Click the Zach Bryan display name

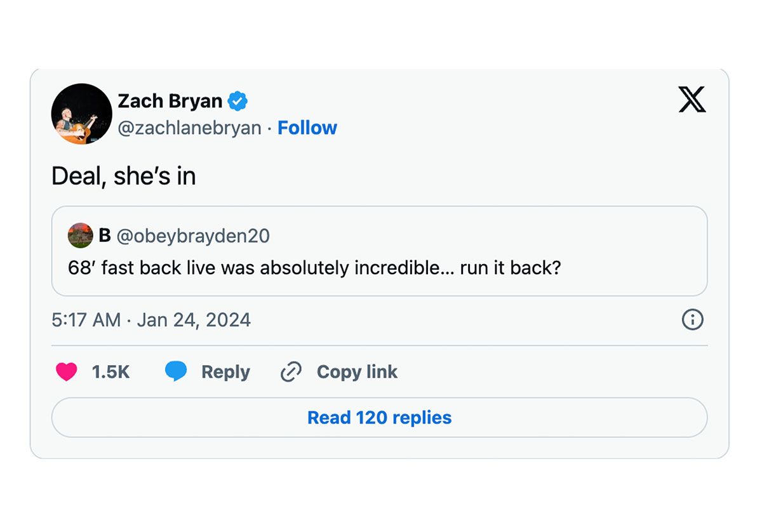[x=170, y=101]
